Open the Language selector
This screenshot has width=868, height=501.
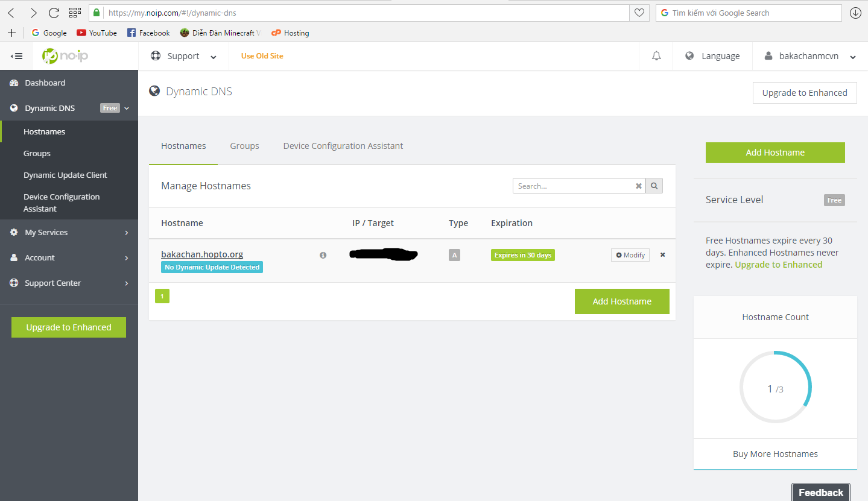[712, 56]
